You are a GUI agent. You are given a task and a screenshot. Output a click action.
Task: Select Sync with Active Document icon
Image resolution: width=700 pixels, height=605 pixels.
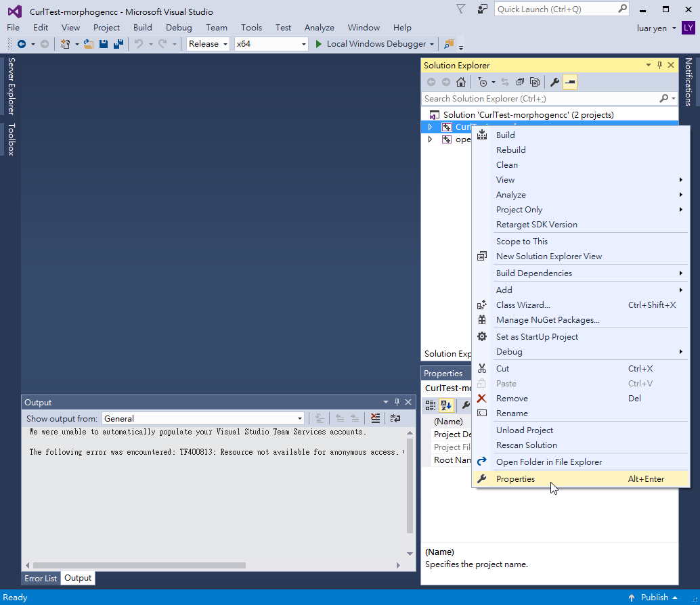(x=505, y=81)
